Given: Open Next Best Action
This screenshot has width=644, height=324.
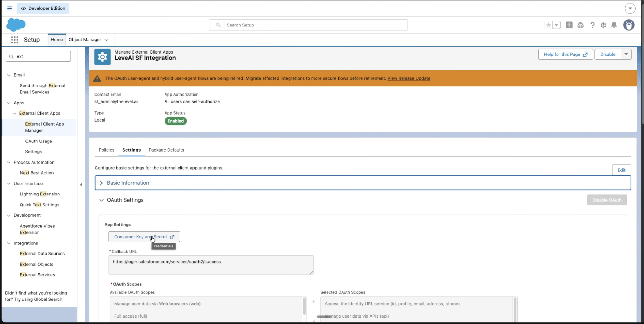Looking at the screenshot, I should [x=37, y=173].
